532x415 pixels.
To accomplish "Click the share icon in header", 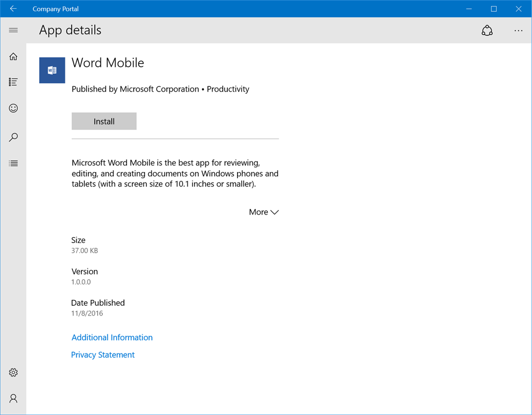I will (487, 31).
